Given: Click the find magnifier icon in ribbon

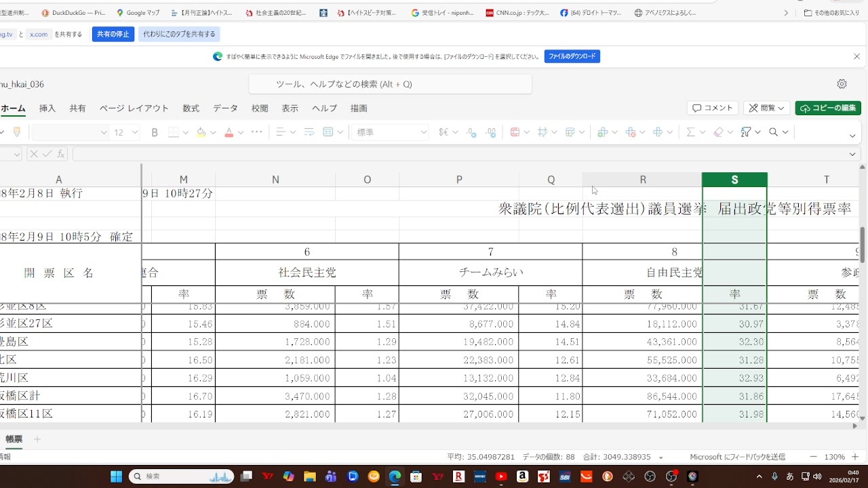Looking at the screenshot, I should click(x=773, y=132).
